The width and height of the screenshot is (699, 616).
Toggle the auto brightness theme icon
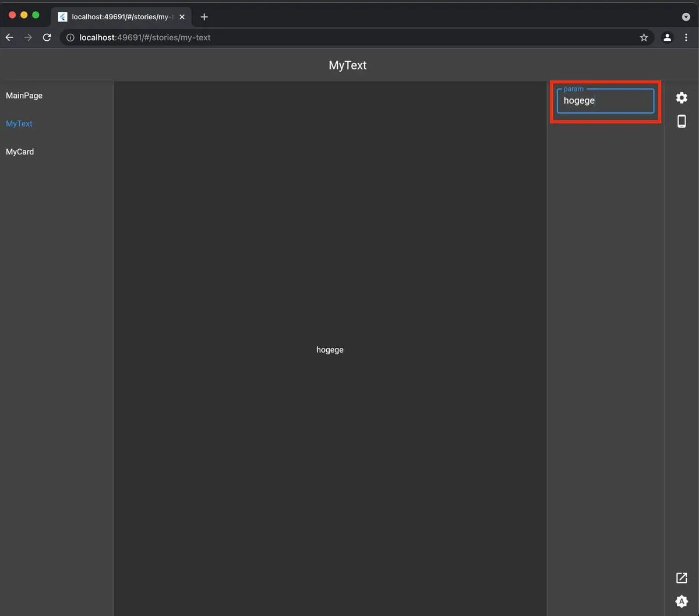[681, 601]
